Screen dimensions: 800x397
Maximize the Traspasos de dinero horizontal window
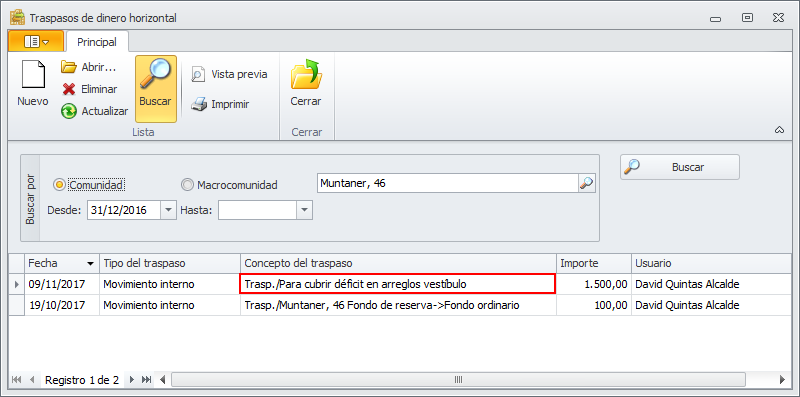coord(747,18)
